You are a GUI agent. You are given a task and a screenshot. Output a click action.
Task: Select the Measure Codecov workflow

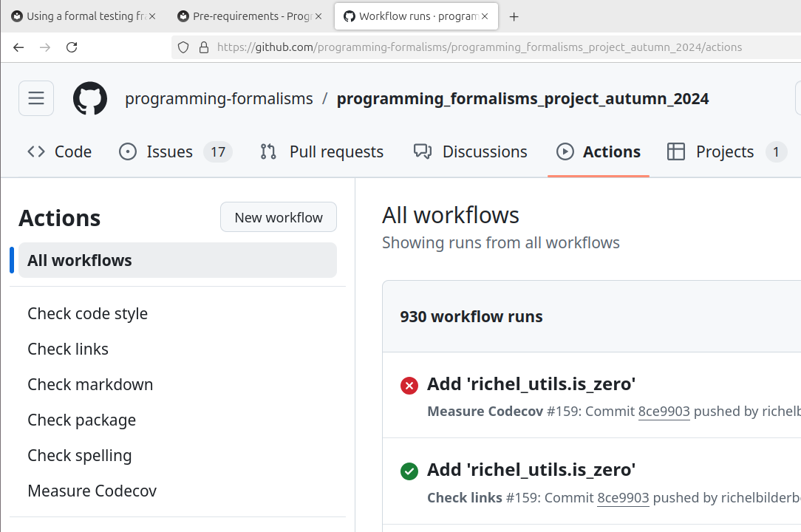coord(92,491)
